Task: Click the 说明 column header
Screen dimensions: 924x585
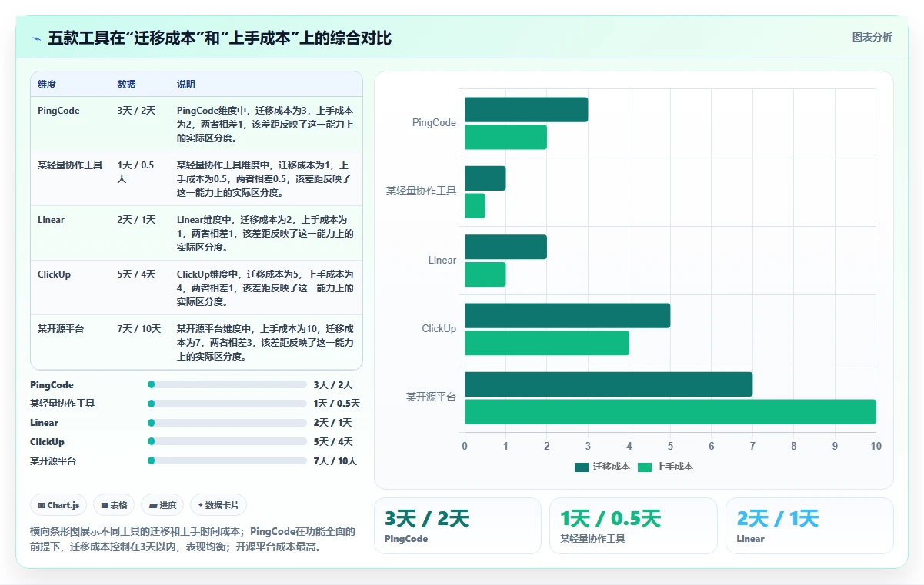Action: pos(186,84)
